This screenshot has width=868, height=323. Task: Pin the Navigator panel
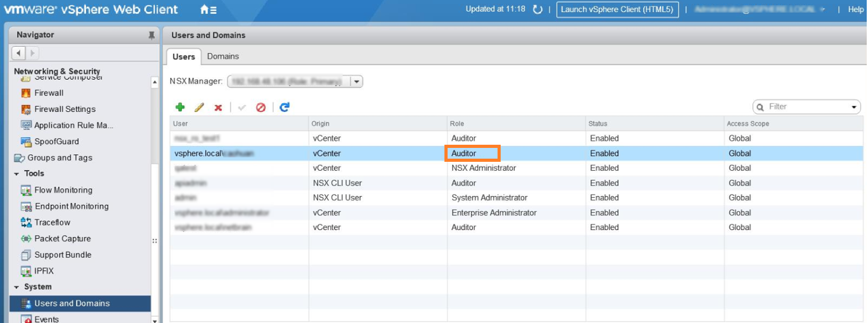point(151,35)
